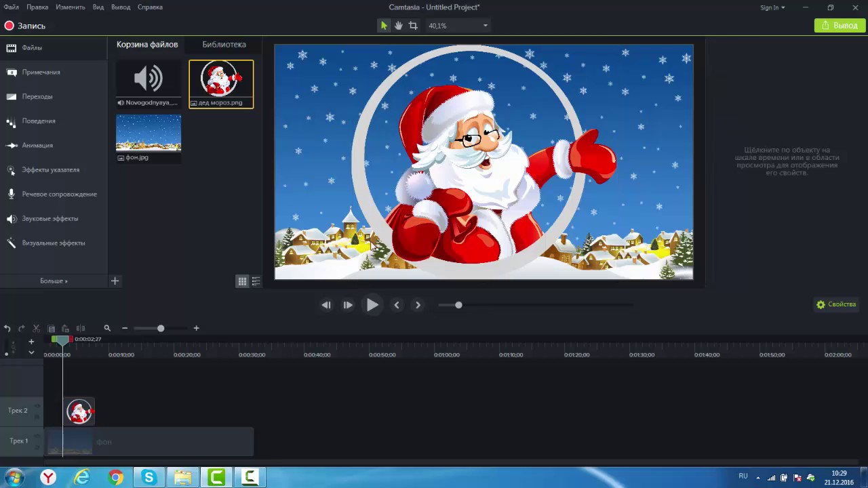Go to previous marker arrow

(397, 305)
